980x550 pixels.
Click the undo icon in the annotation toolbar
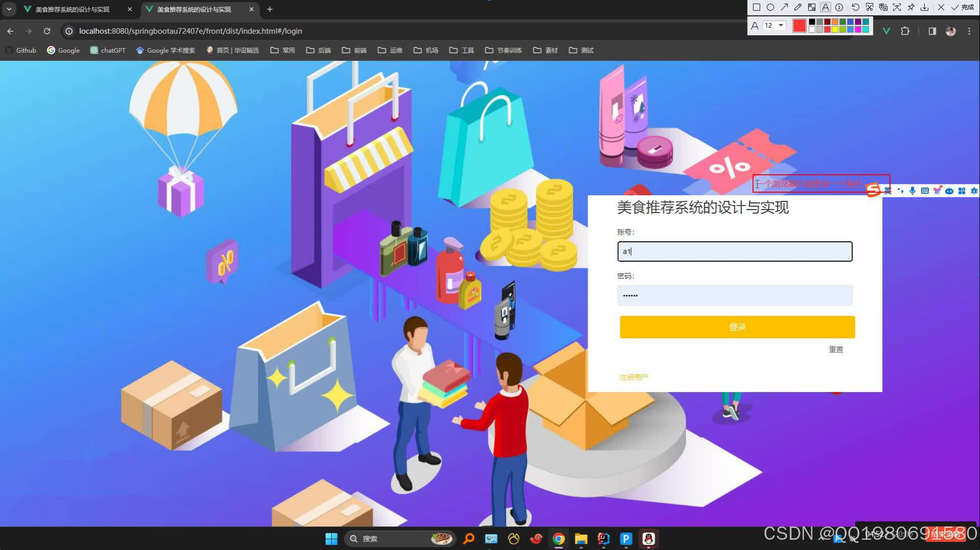(856, 7)
